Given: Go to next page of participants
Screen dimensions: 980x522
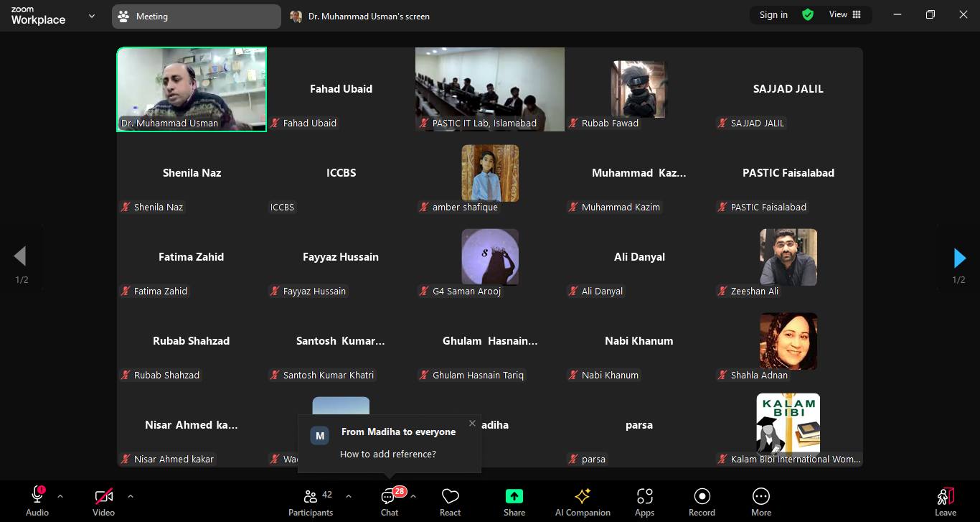Looking at the screenshot, I should click(959, 258).
